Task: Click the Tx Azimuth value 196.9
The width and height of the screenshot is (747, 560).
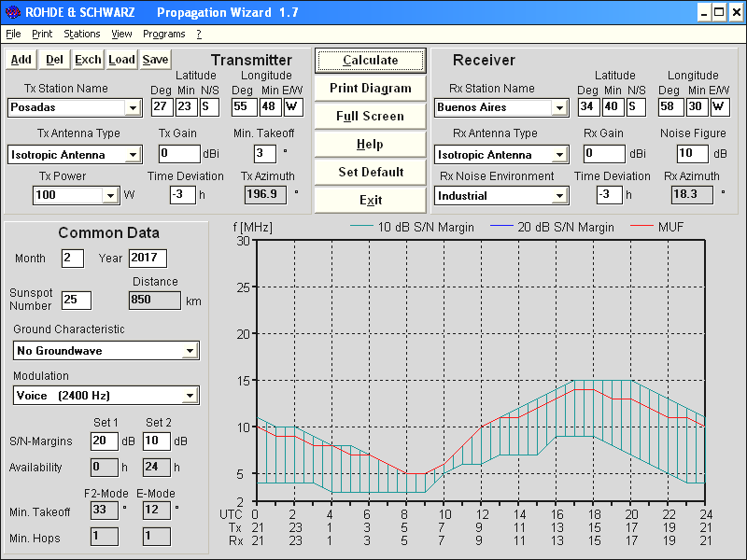Action: pos(266,195)
